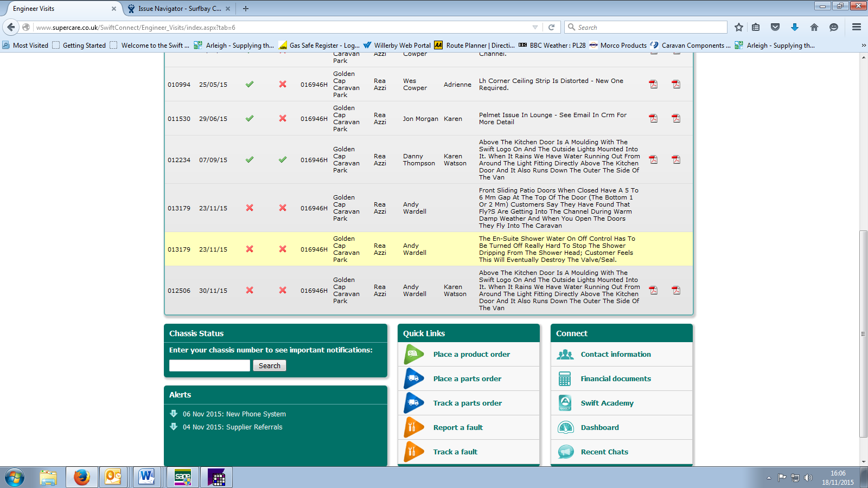The image size is (868, 488).
Task: Open the Getting Started bookmark
Action: tap(79, 46)
